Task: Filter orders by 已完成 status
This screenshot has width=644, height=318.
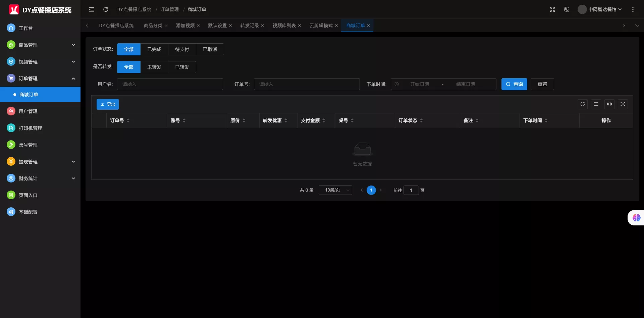Action: pyautogui.click(x=154, y=49)
